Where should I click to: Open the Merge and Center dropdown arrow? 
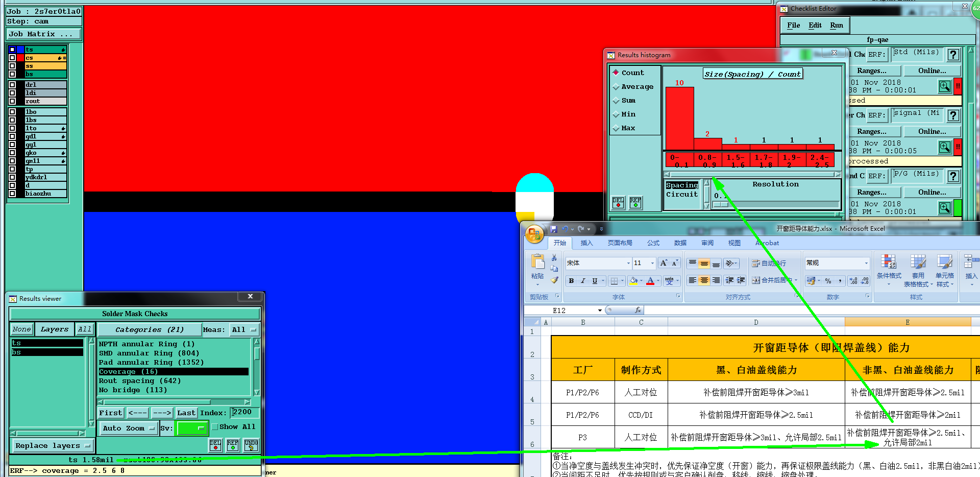(x=796, y=280)
